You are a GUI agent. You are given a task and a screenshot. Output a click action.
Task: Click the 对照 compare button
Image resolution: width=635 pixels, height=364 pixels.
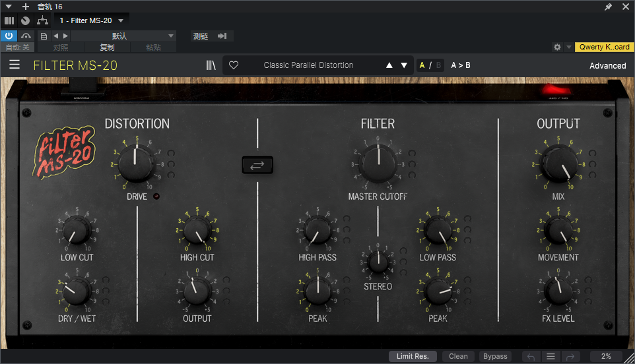coord(61,47)
